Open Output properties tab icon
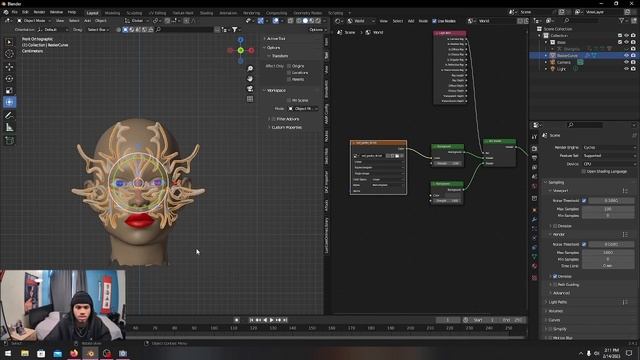This screenshot has height=360, width=640. point(534,158)
